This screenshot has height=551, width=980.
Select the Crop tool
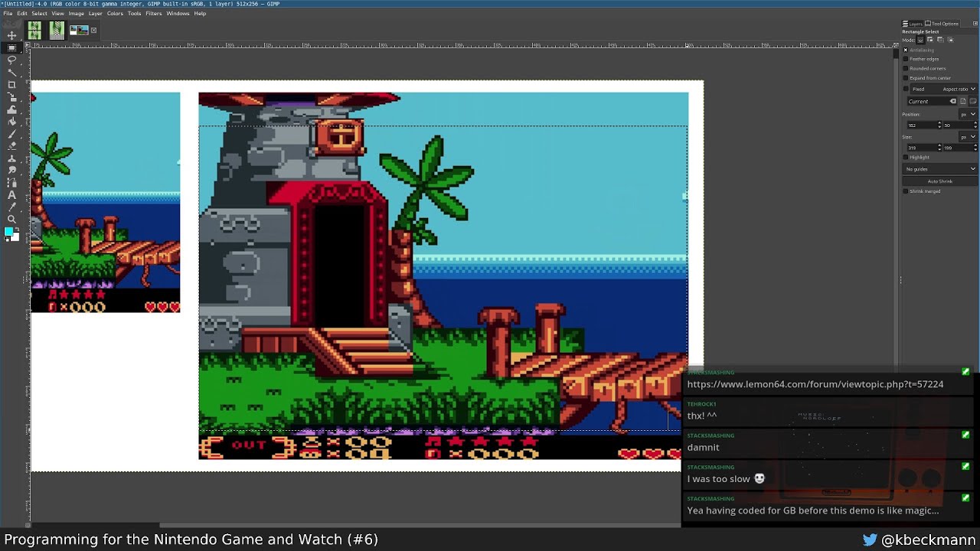pos(11,84)
